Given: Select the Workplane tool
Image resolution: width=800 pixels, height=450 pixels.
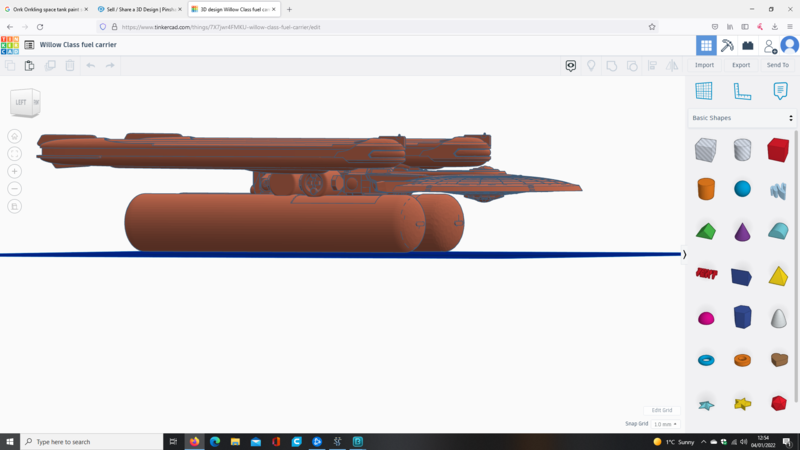Looking at the screenshot, I should 704,91.
